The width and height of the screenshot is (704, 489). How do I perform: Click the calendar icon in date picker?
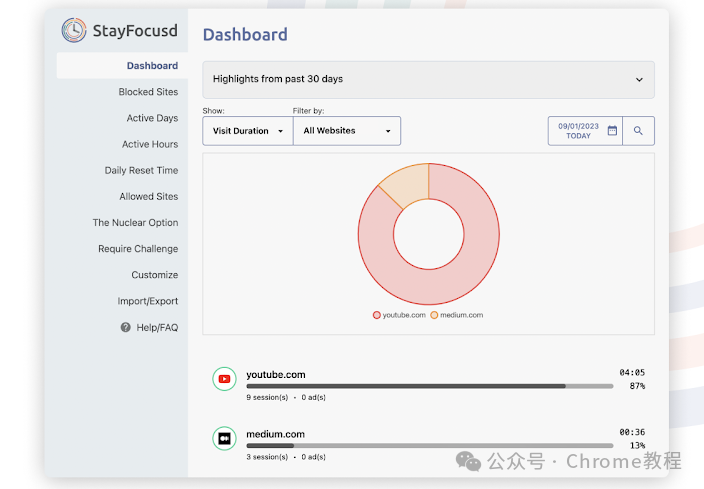(x=612, y=131)
